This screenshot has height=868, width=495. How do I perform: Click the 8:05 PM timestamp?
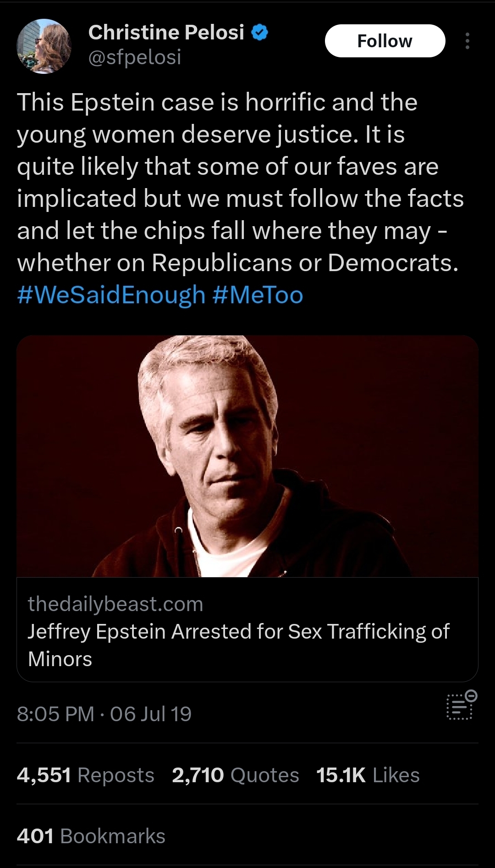coord(55,714)
